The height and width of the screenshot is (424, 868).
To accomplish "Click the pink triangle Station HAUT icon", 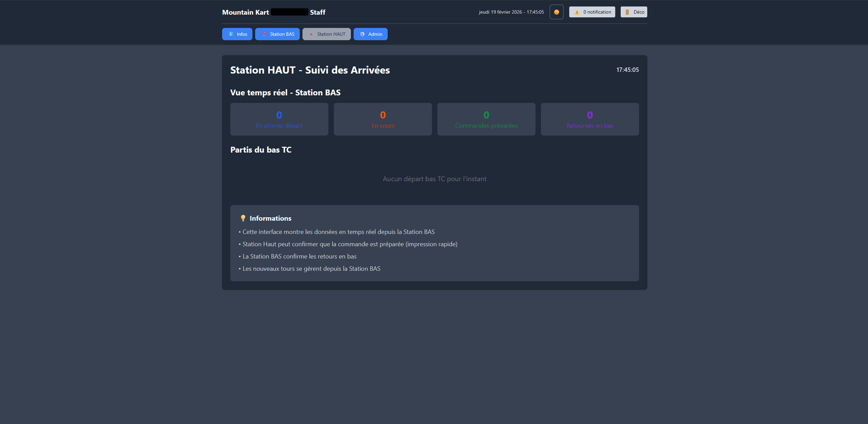I will pyautogui.click(x=311, y=34).
